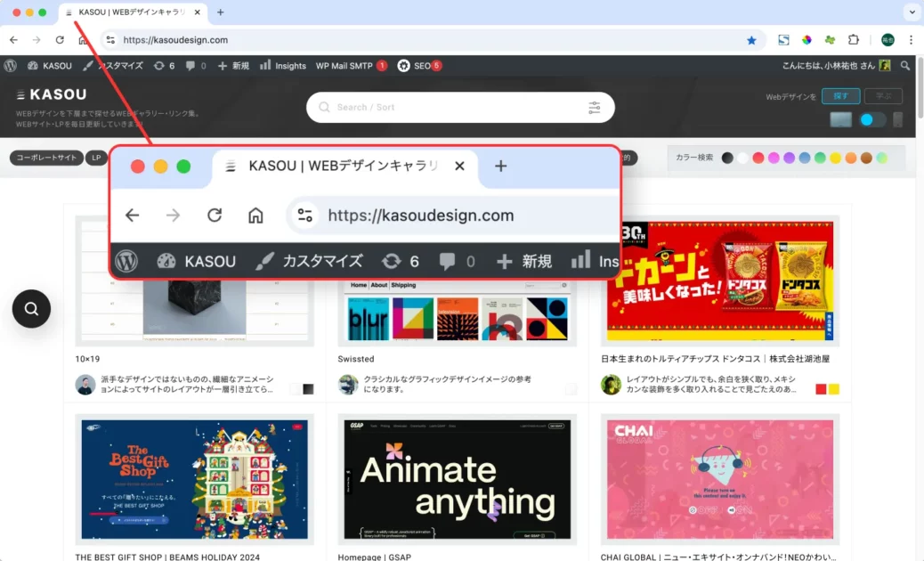Click the green clover extension icon
The image size is (924, 561).
pos(830,40)
